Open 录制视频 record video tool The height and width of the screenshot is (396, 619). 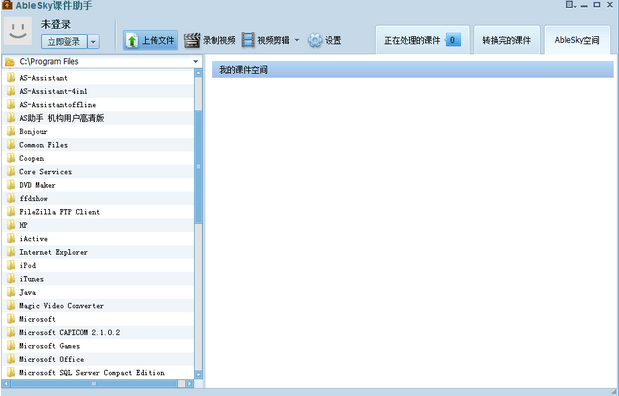tap(210, 40)
